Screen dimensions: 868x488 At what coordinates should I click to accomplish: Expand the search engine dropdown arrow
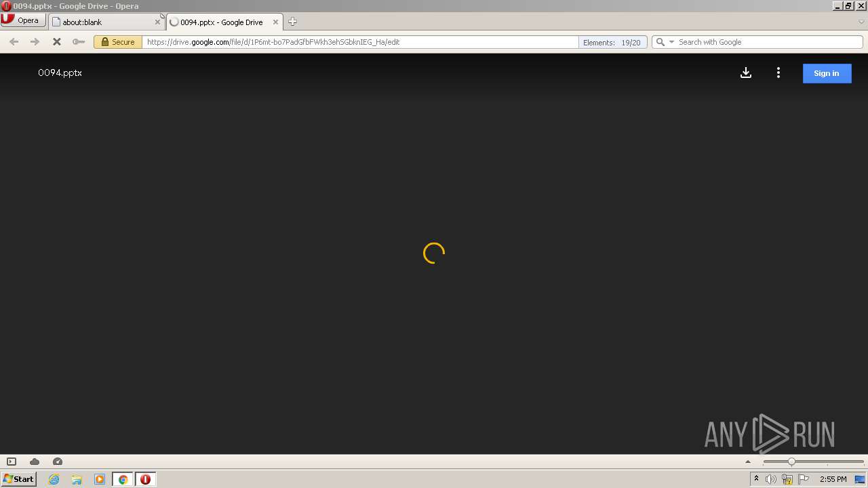tap(672, 42)
